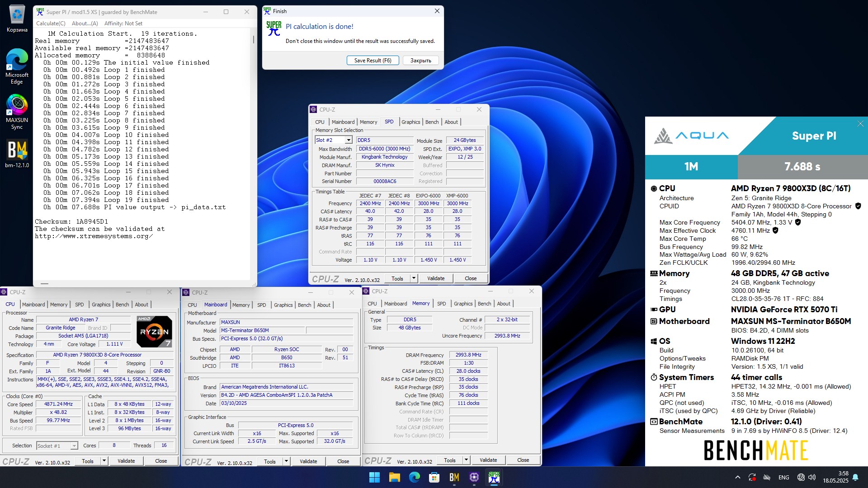Open Tools dropdown arrow in Memory CPU-Z window
This screenshot has width=868, height=488.
point(466,460)
